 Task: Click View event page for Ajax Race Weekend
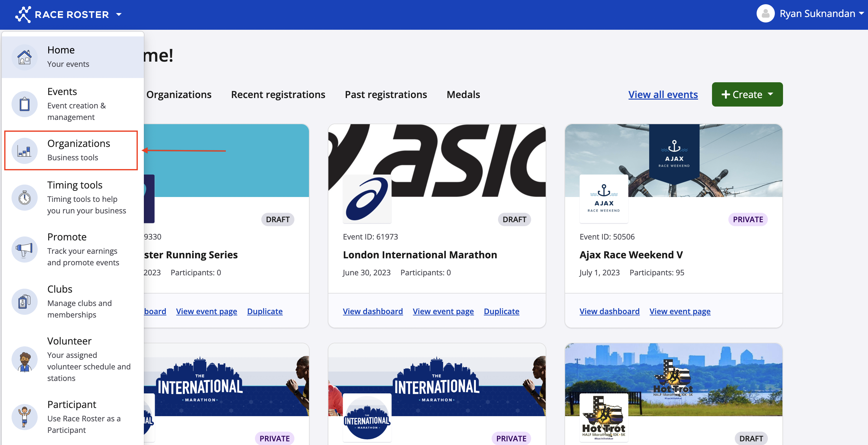tap(680, 311)
